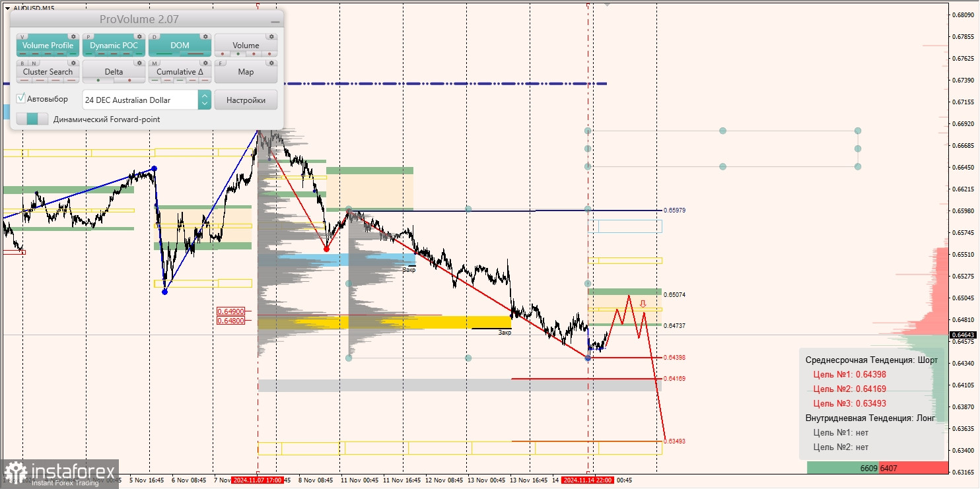Click the Закр label under yellow zone
980x489 pixels.
point(505,333)
